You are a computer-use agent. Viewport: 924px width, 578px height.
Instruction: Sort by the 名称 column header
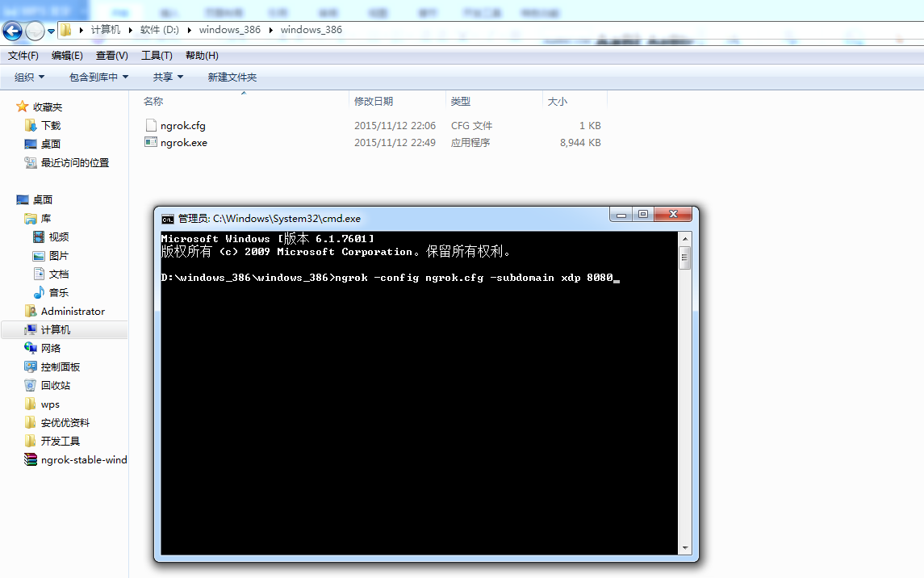(153, 102)
